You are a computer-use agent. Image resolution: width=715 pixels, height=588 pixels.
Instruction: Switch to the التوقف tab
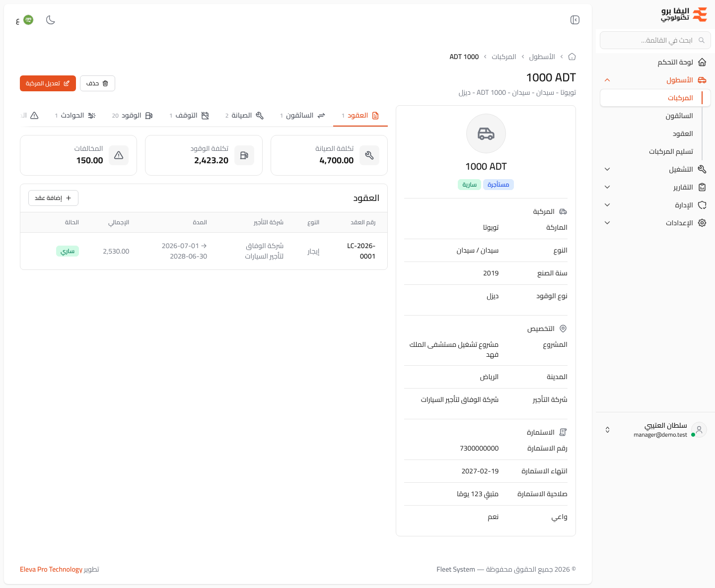189,115
